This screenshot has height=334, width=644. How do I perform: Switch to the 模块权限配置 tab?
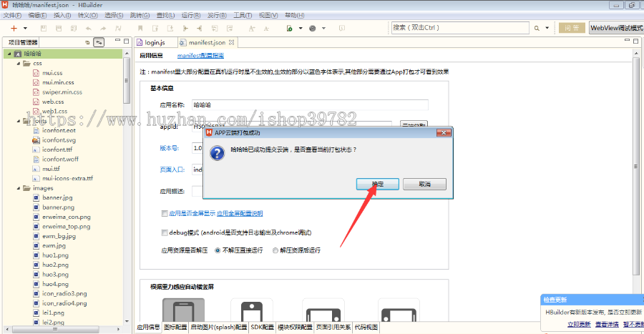coord(296,327)
